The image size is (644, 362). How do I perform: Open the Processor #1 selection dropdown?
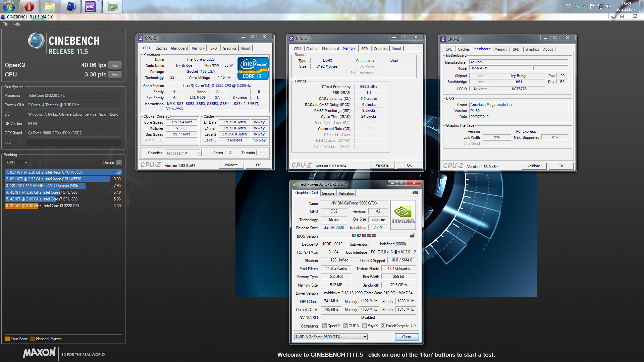click(184, 153)
